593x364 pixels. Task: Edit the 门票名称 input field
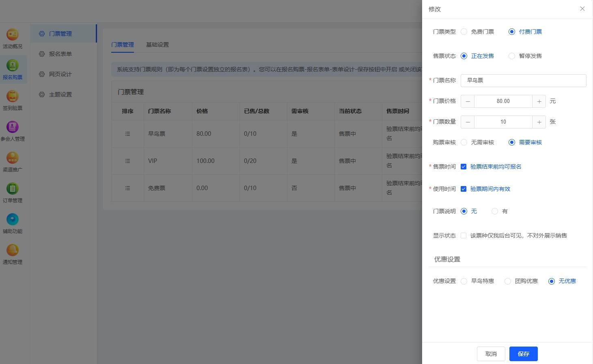[524, 81]
